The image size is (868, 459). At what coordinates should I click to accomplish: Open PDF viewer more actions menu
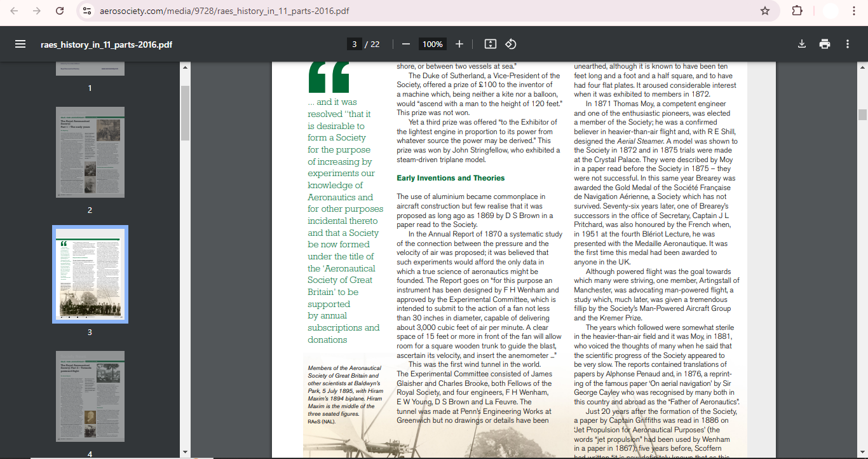pyautogui.click(x=848, y=44)
